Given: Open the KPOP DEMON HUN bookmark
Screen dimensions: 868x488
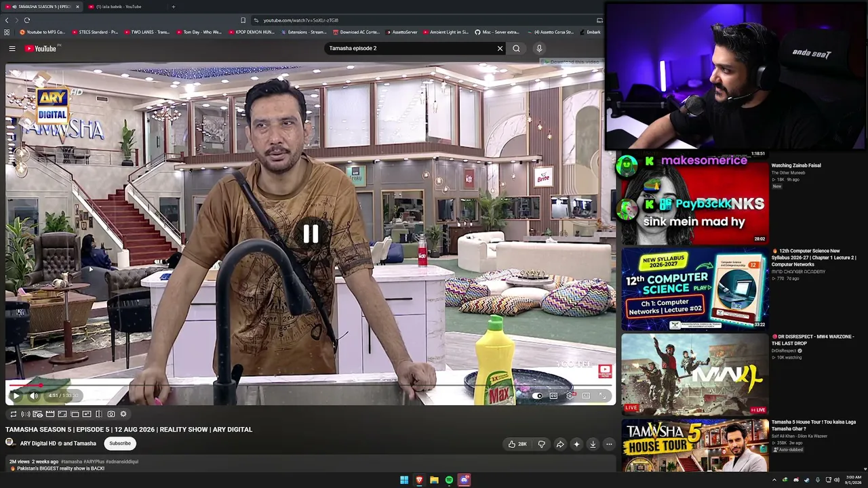Looking at the screenshot, I should pyautogui.click(x=251, y=32).
